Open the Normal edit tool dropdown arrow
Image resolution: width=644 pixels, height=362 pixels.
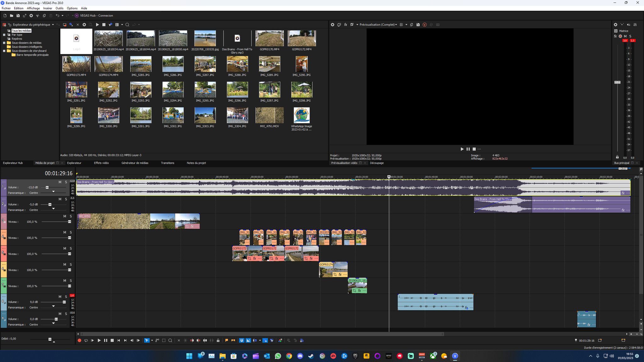coord(152,340)
